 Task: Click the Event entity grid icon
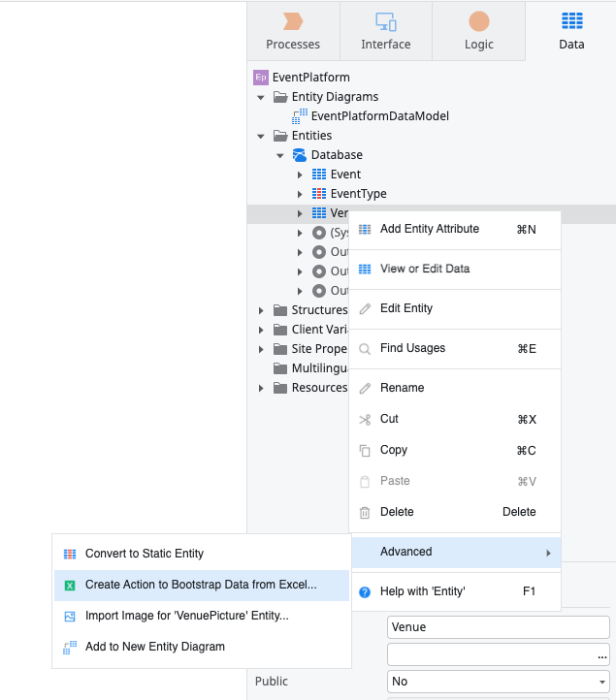pos(319,175)
